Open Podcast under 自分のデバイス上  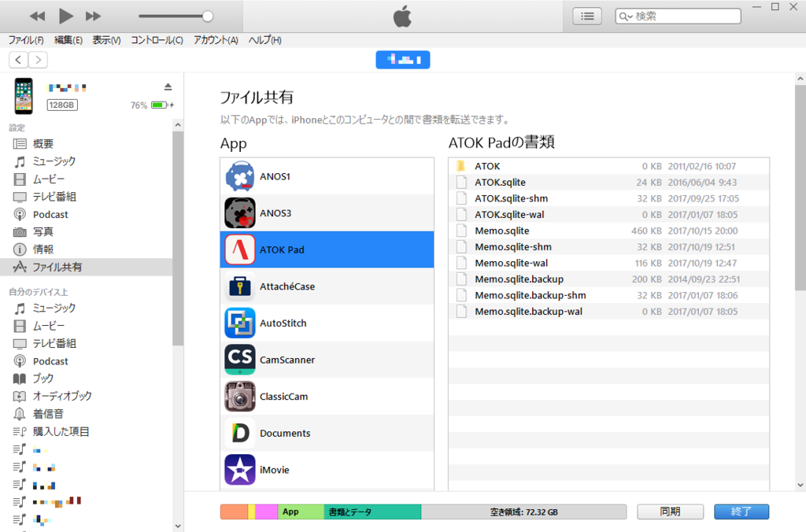click(x=87, y=361)
